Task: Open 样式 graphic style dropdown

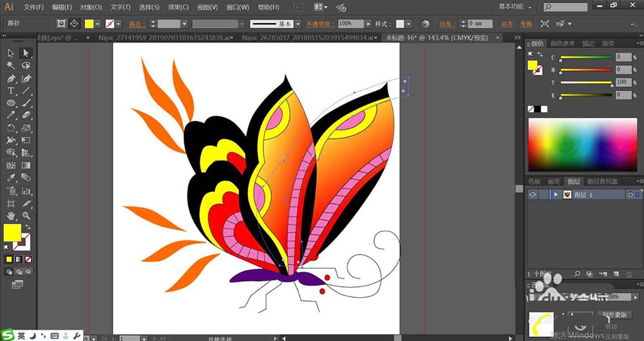Action: click(x=410, y=24)
